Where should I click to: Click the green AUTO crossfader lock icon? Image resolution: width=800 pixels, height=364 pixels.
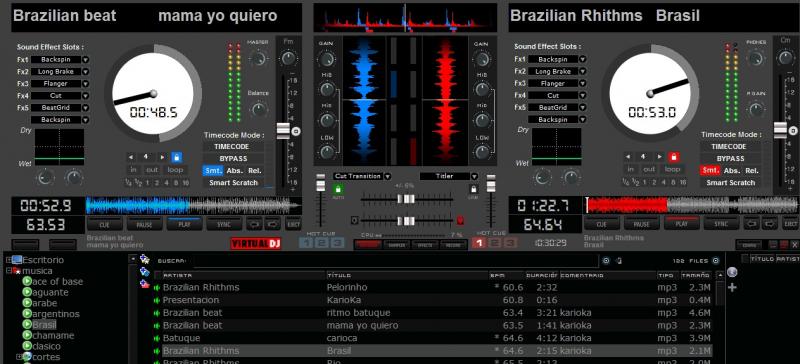coord(338,189)
